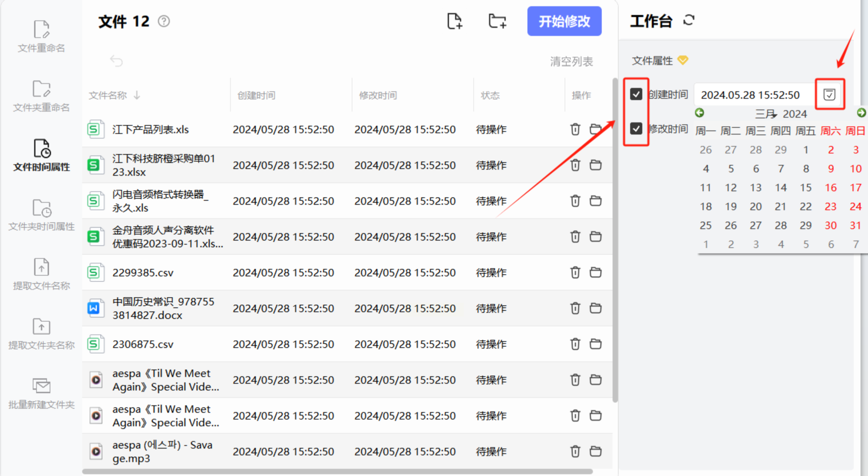Select the 文件时间属性 sidebar tool

[42, 155]
